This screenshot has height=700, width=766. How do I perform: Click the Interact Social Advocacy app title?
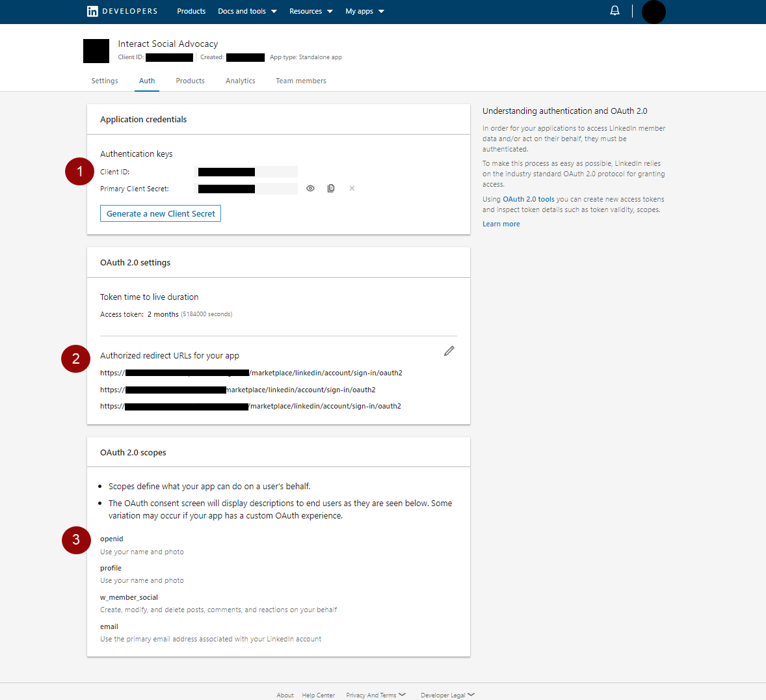pyautogui.click(x=168, y=44)
